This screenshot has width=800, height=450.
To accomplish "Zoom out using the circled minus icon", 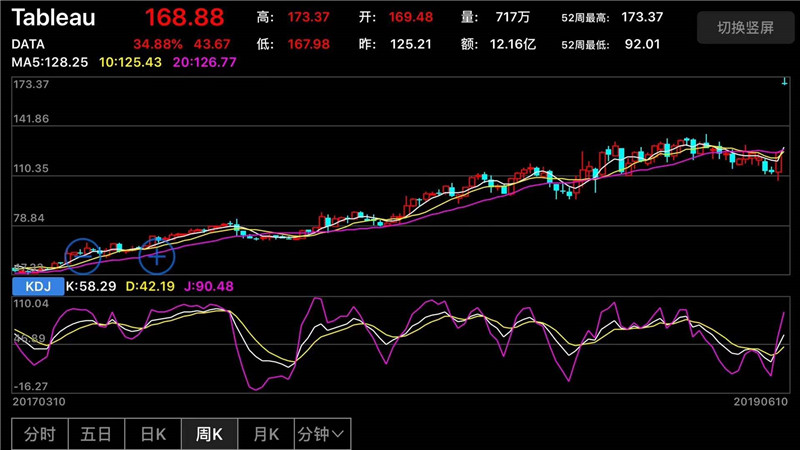I will tap(83, 256).
